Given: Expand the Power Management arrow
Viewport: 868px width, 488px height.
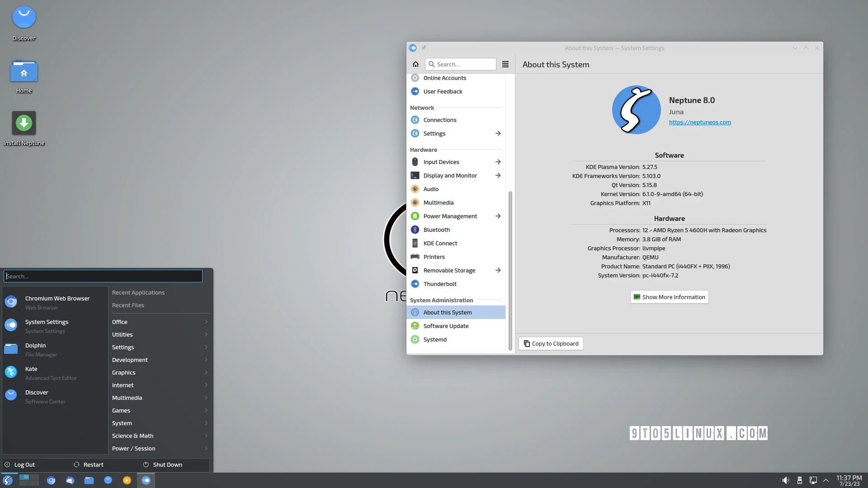Looking at the screenshot, I should (x=497, y=216).
